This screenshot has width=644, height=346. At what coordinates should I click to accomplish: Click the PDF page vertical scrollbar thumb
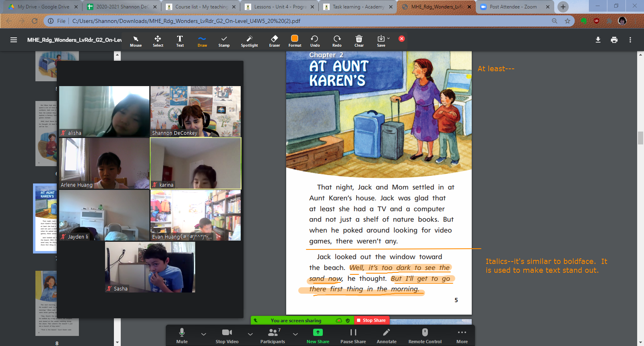coord(640,138)
